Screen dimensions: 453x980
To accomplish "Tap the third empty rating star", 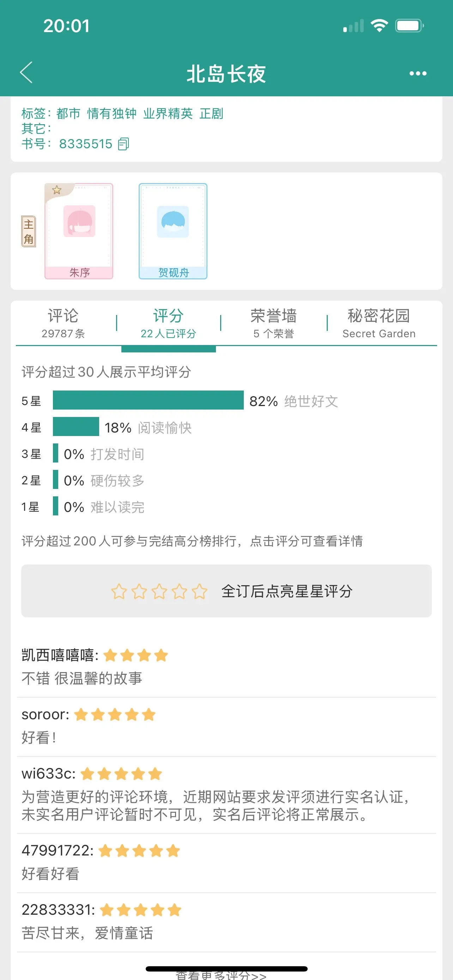I will 159,592.
